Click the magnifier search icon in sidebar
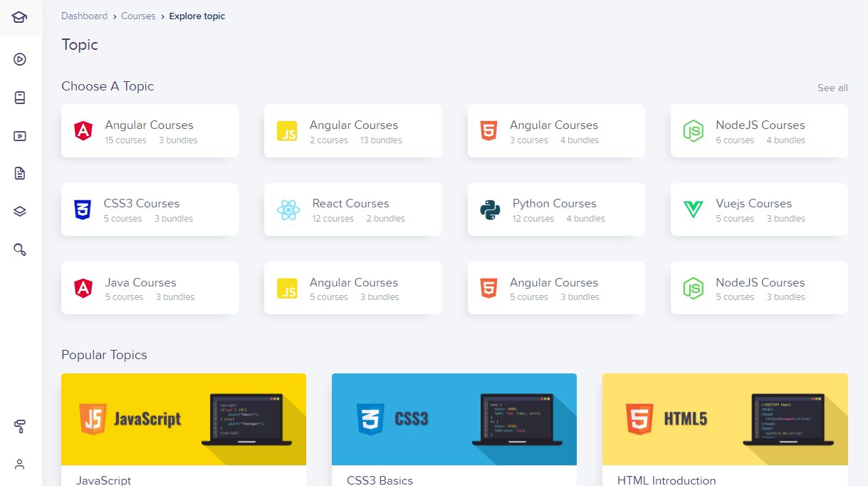868x486 pixels. (x=20, y=249)
